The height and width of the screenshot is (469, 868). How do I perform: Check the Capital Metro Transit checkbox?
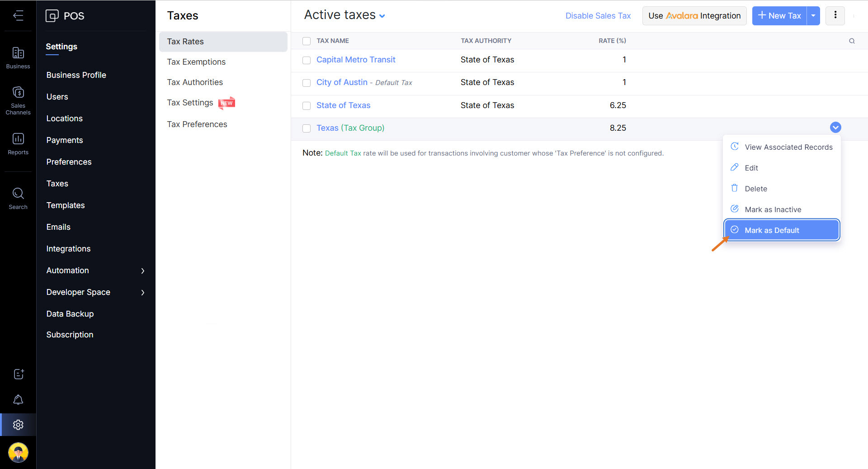tap(307, 60)
